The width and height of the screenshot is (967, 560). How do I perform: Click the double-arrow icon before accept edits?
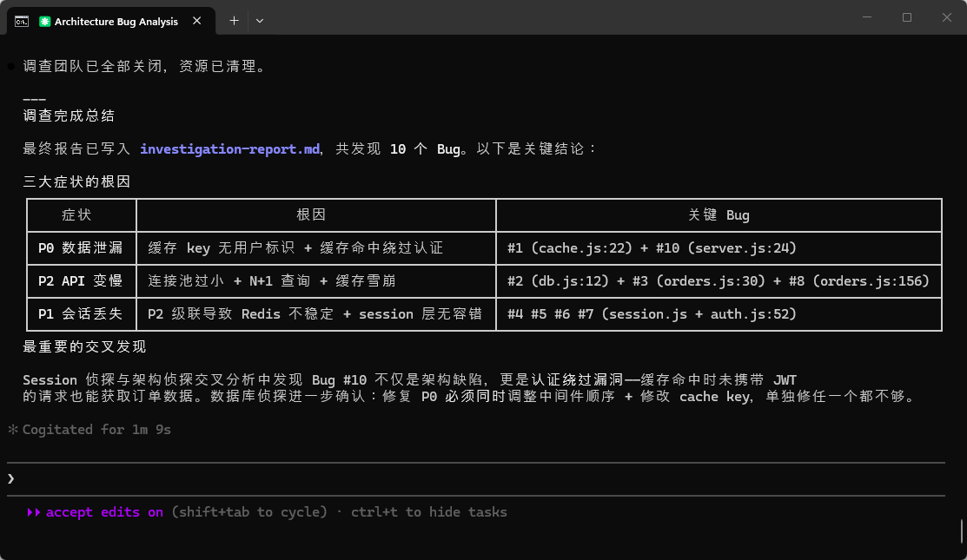[34, 512]
